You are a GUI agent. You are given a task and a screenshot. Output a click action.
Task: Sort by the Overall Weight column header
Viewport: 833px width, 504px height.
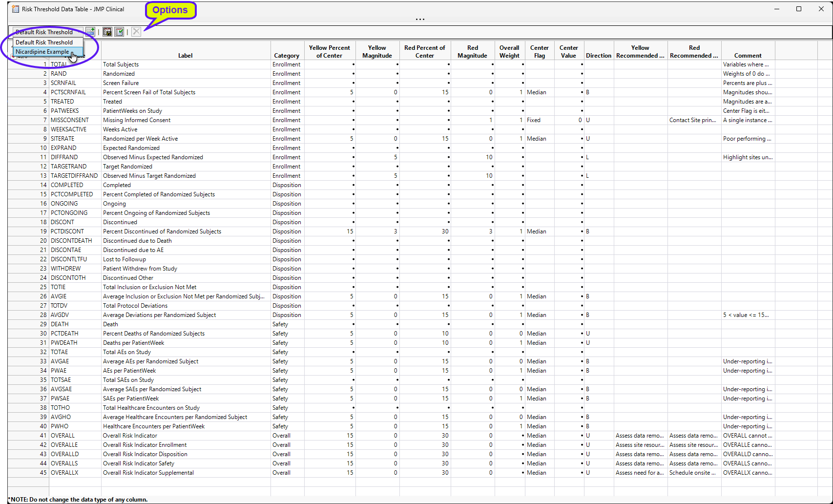[509, 51]
